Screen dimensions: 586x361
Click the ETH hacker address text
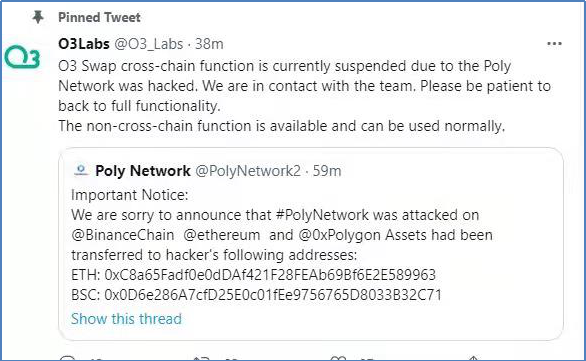[270, 275]
